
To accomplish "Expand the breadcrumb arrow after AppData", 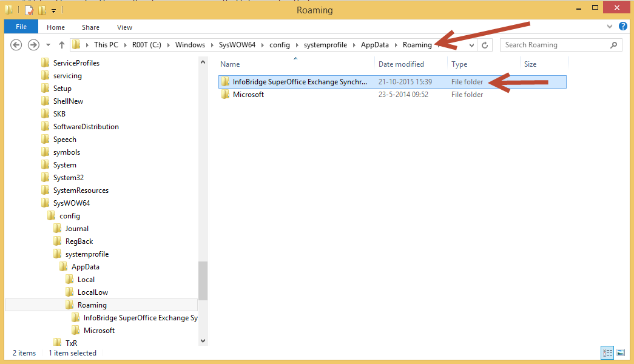I will 396,45.
